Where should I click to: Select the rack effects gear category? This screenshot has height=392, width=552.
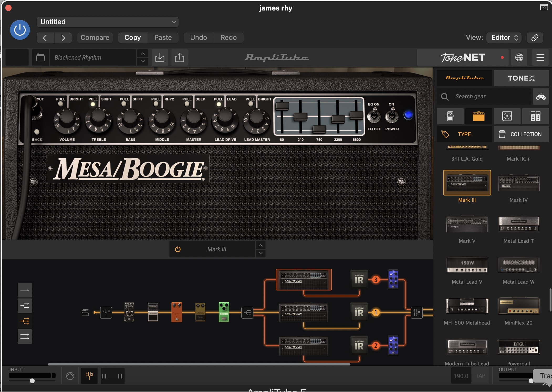pyautogui.click(x=535, y=116)
